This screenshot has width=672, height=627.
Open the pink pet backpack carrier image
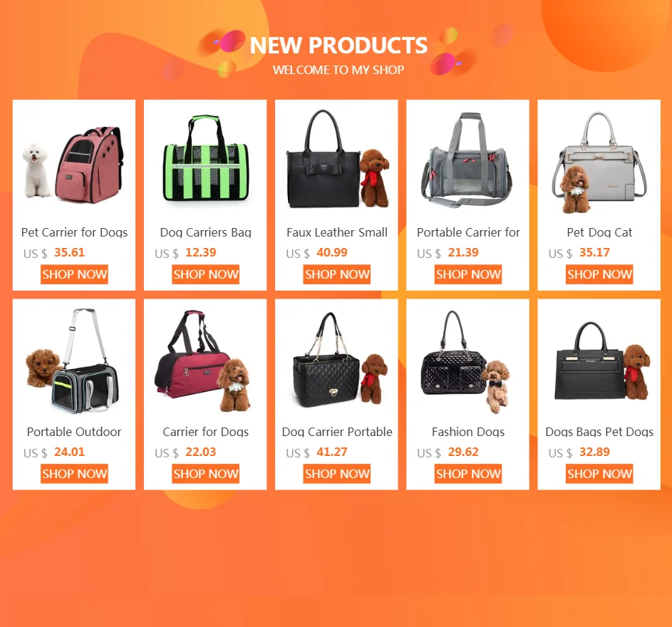[74, 163]
